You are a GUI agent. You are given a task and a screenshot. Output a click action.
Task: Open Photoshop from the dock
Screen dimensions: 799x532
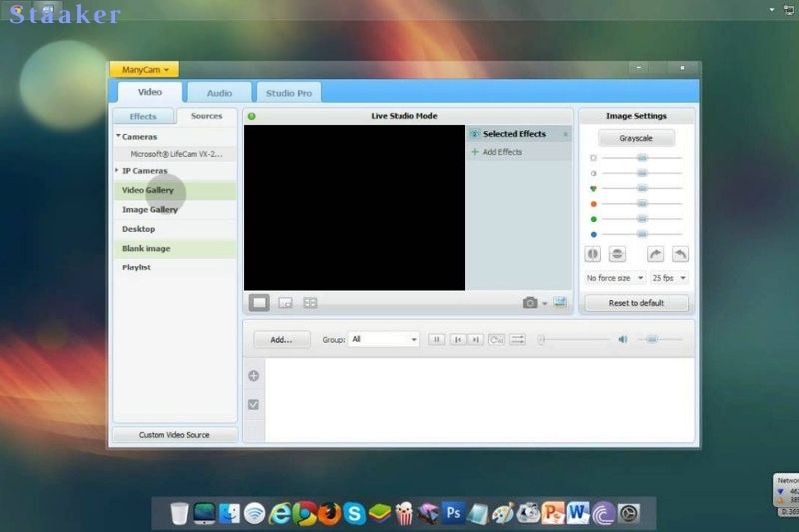click(x=453, y=513)
